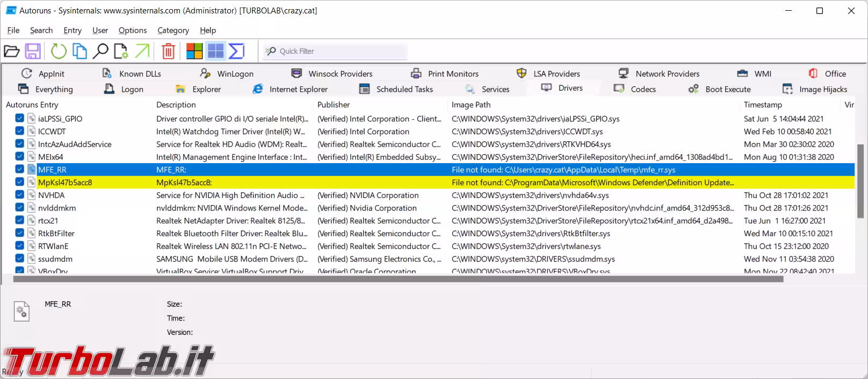This screenshot has height=379, width=868.
Task: Uncheck the ssudmdm entry checkbox
Action: tap(20, 259)
